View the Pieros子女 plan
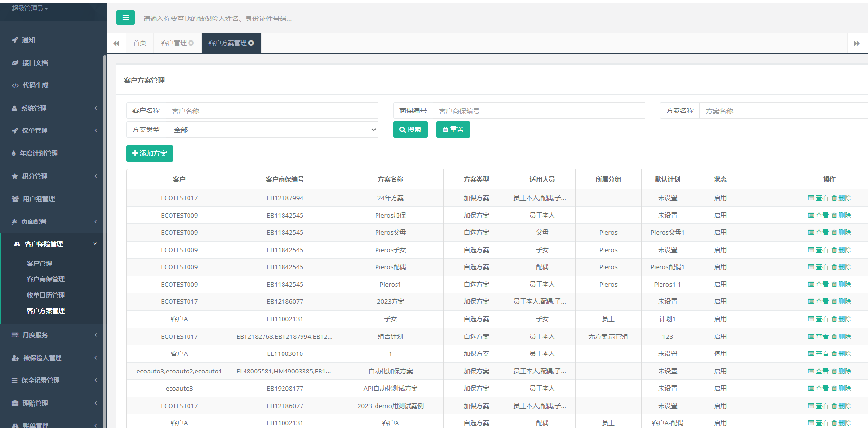This screenshot has height=428, width=868. click(818, 250)
